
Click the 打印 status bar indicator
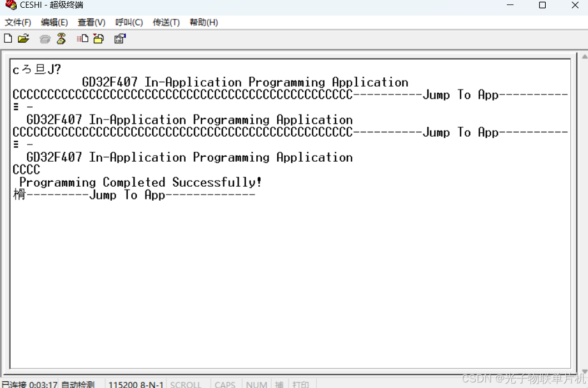pos(300,385)
